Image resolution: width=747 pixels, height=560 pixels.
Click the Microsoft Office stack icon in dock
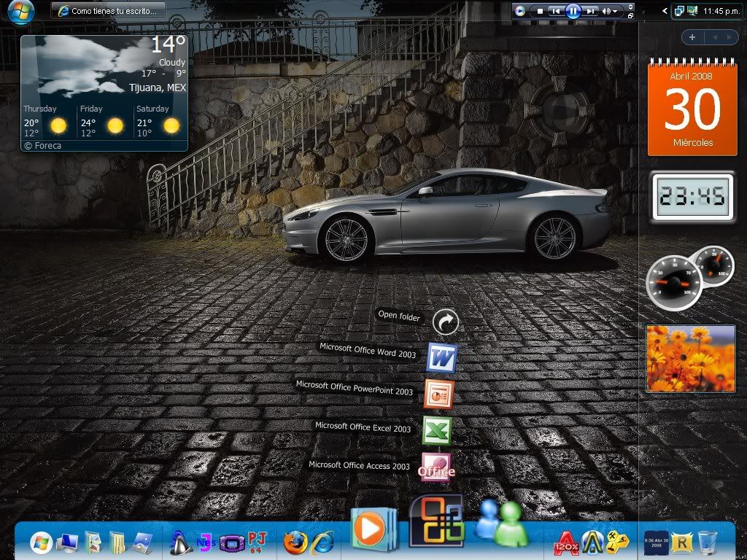pos(436,521)
